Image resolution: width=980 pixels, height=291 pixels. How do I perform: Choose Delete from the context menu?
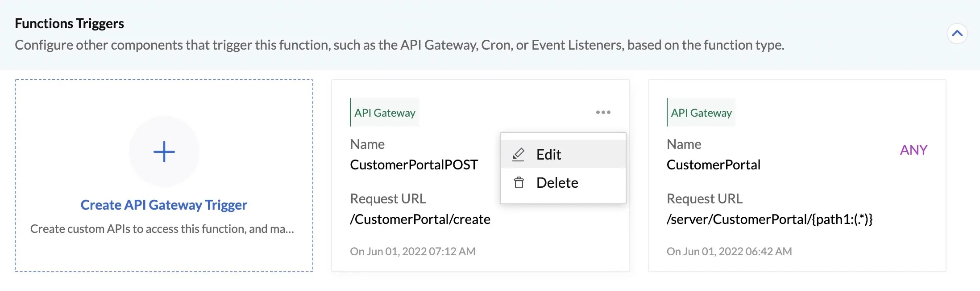tap(563, 182)
